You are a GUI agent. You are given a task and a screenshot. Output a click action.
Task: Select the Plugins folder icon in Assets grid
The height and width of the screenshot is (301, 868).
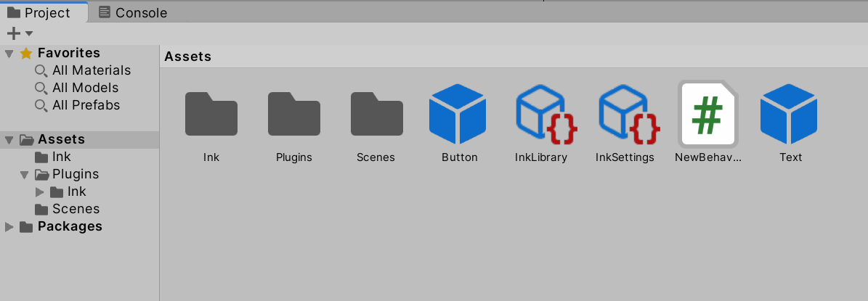click(x=294, y=114)
